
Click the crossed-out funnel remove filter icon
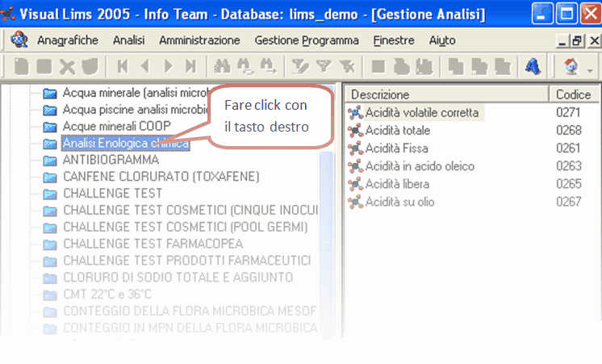pyautogui.click(x=347, y=66)
